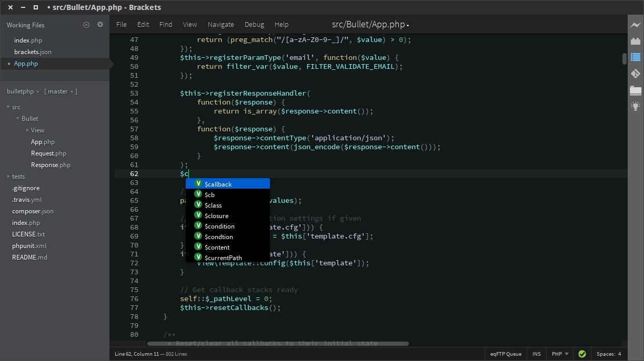Open App.php under Bullet folder

coord(43,142)
